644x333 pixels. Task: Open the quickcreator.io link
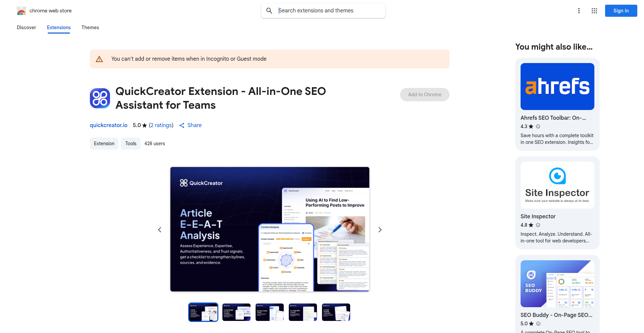(x=109, y=125)
